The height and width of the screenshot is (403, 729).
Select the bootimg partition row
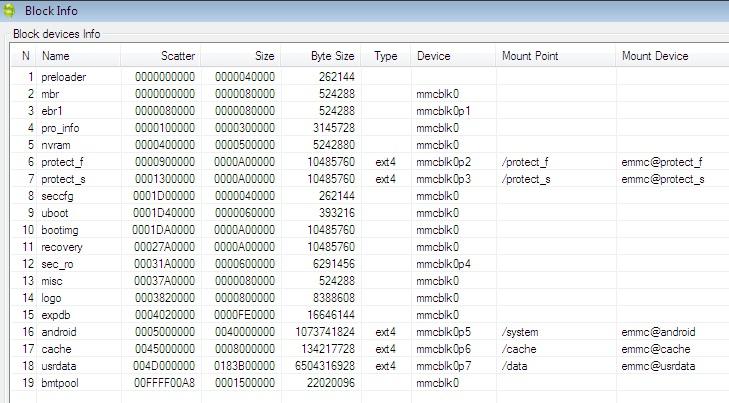370,230
